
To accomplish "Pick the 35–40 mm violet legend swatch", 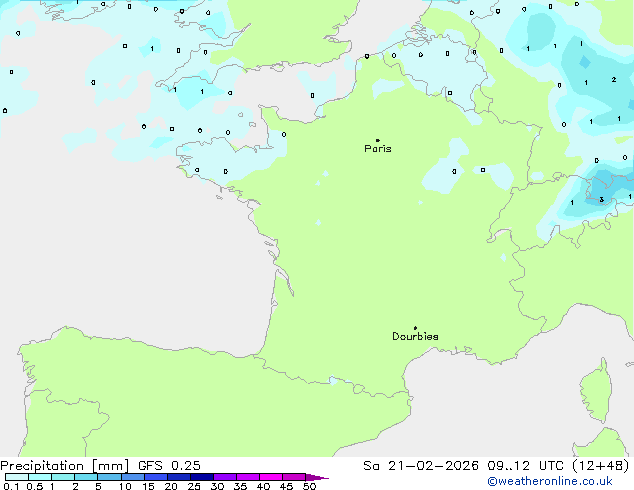I will click(248, 477).
